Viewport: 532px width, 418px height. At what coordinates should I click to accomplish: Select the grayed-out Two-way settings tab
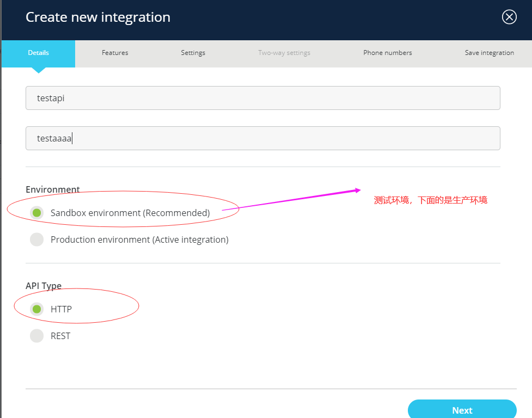(284, 53)
